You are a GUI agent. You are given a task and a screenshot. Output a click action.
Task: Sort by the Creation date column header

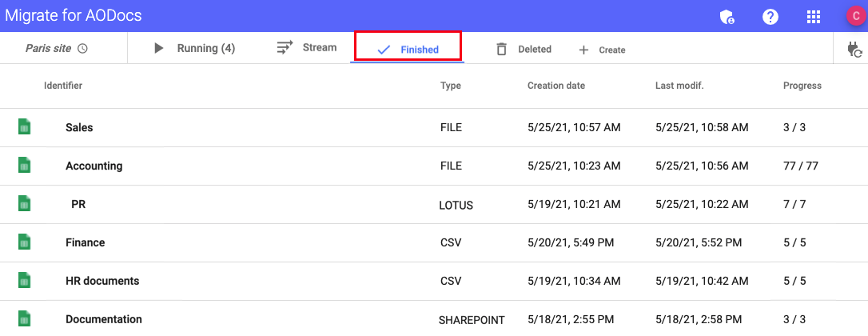pos(556,86)
